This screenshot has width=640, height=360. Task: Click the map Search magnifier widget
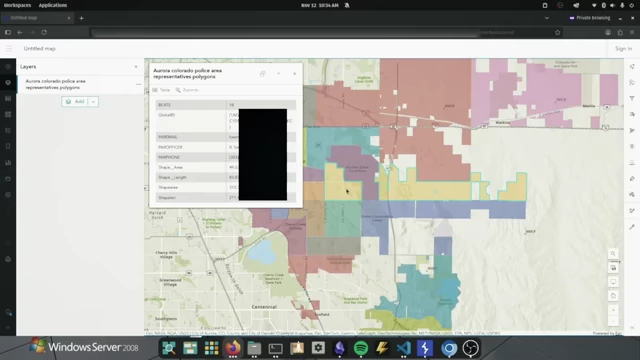tap(613, 253)
